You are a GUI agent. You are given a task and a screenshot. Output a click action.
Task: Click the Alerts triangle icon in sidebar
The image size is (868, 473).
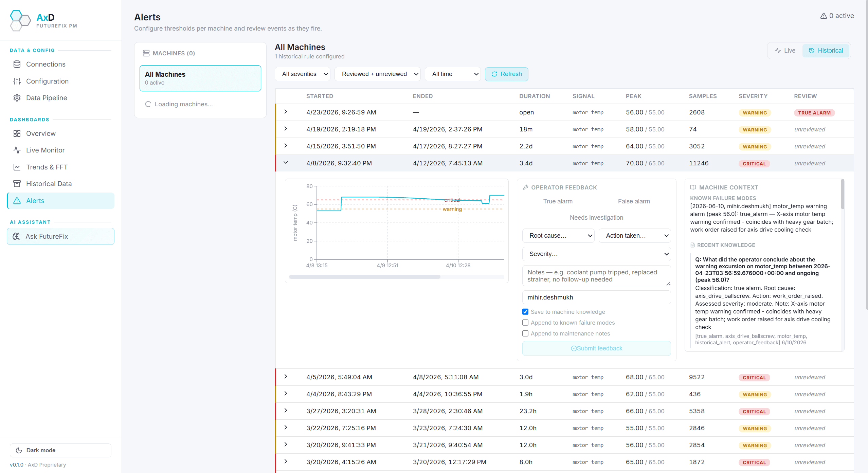click(17, 201)
